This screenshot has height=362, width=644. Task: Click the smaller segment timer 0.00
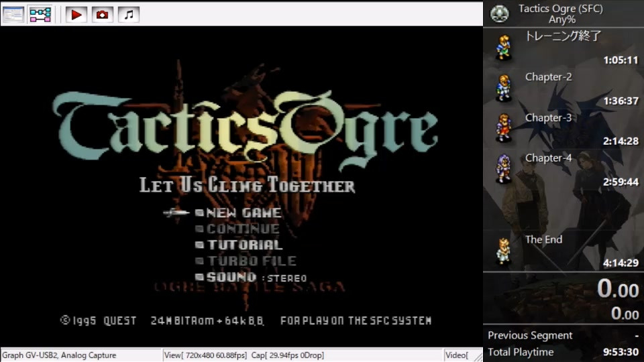coord(625,314)
